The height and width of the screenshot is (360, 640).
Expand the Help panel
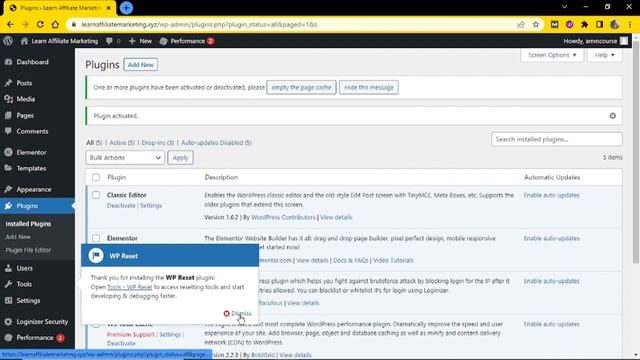click(x=604, y=55)
